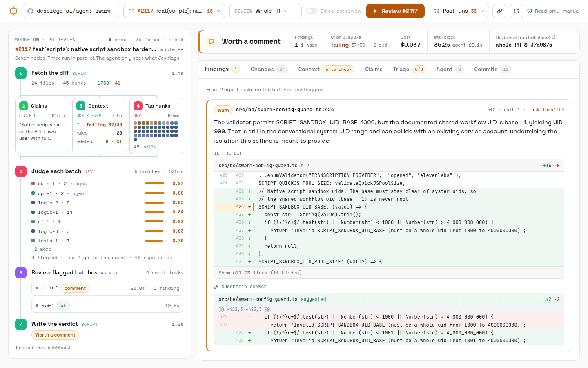
Task: Open the PR #2117 selector dropdown
Action: coord(174,11)
